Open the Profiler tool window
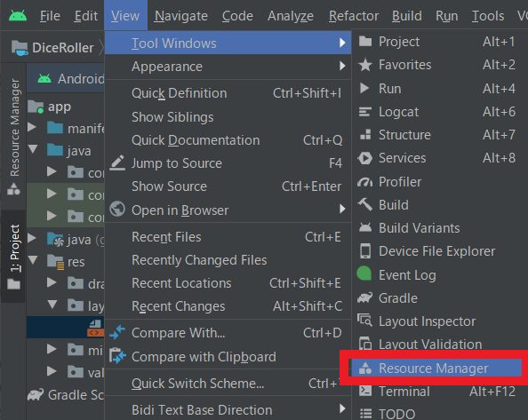Screen dimensions: 528x420 pos(439,182)
